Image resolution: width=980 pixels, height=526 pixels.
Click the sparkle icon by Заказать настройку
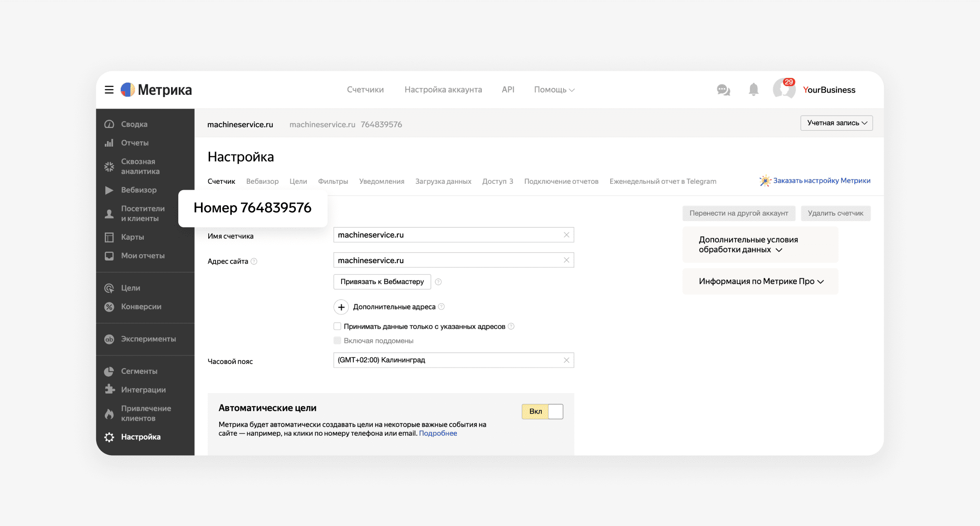765,181
